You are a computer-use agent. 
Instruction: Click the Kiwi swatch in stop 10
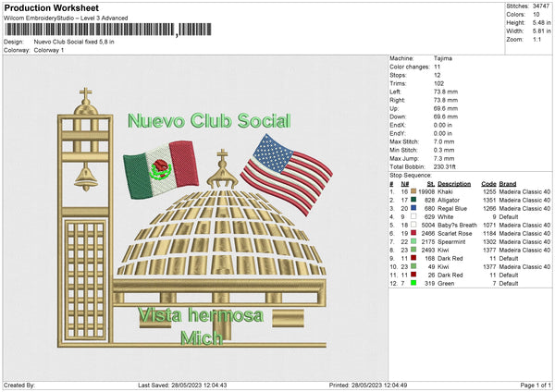pos(413,266)
